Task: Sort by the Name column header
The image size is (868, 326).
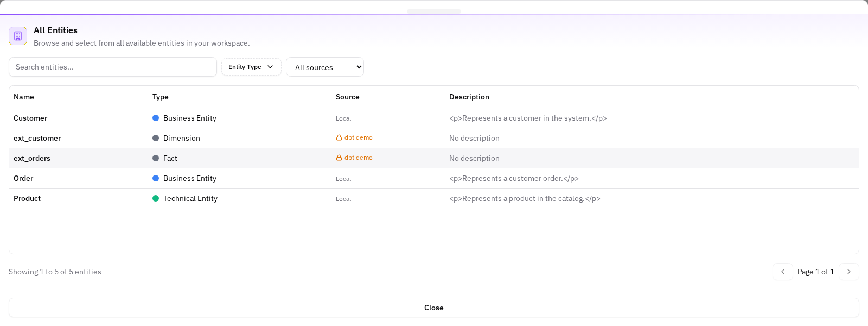Action: point(24,97)
